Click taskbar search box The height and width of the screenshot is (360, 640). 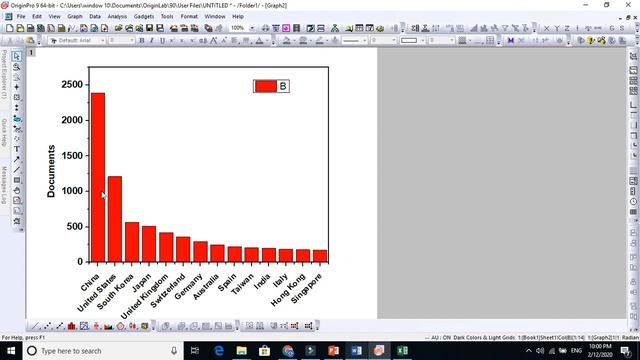[x=103, y=351]
